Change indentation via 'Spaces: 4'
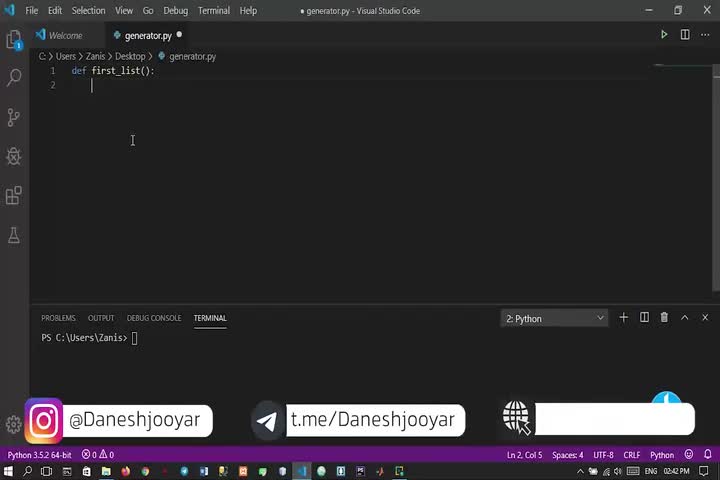The height and width of the screenshot is (480, 720). [x=568, y=455]
